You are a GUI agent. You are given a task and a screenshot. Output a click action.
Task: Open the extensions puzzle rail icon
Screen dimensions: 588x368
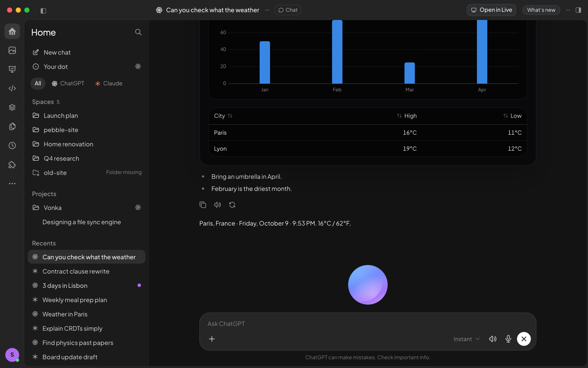[12, 165]
